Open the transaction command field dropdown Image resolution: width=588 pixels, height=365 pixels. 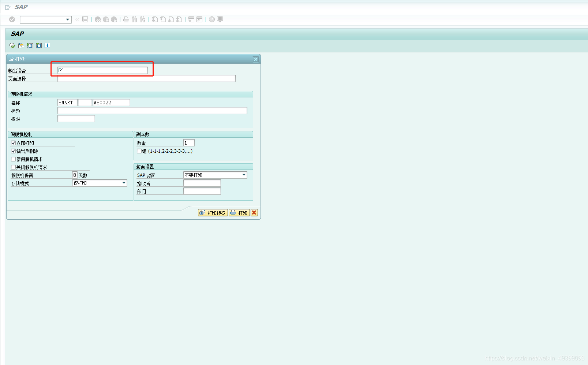[68, 20]
